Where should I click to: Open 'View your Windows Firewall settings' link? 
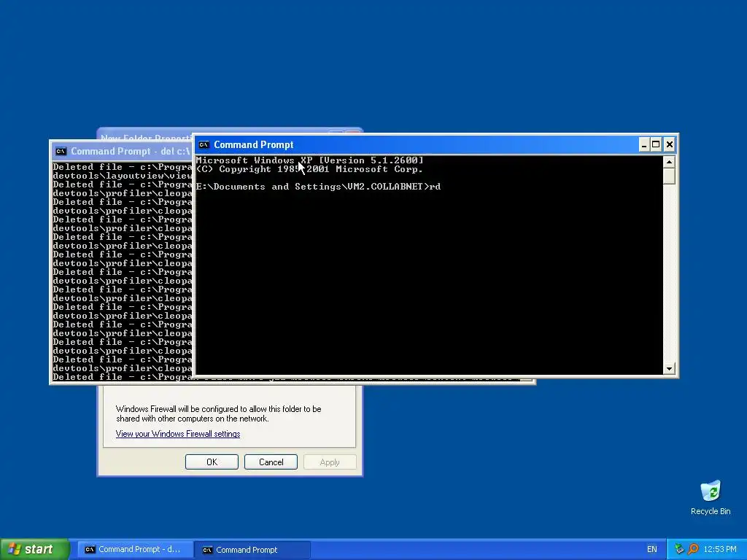[178, 434]
